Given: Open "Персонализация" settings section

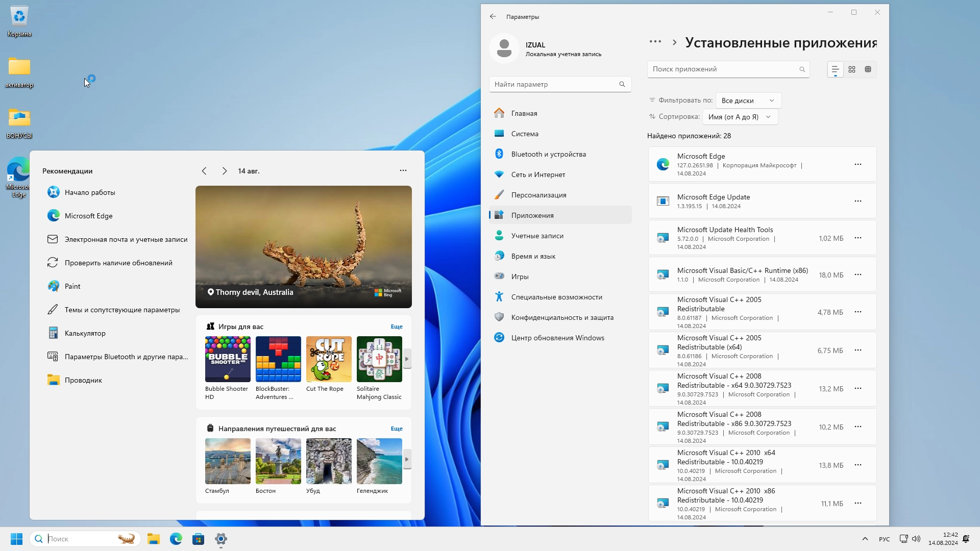Looking at the screenshot, I should click(538, 195).
